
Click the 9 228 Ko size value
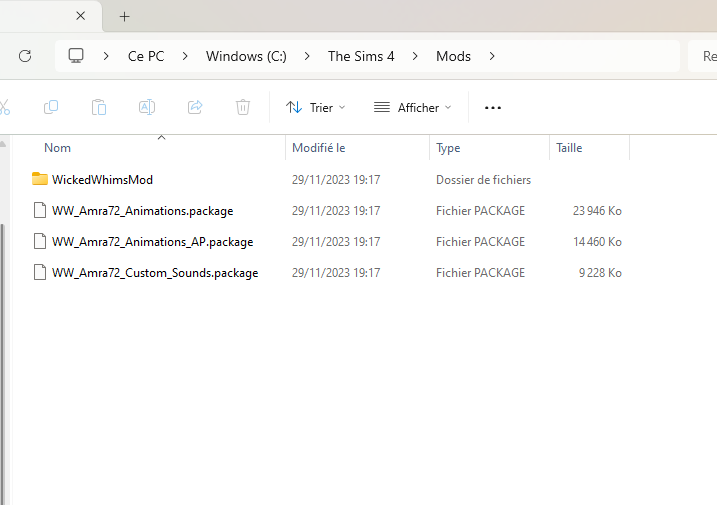600,273
